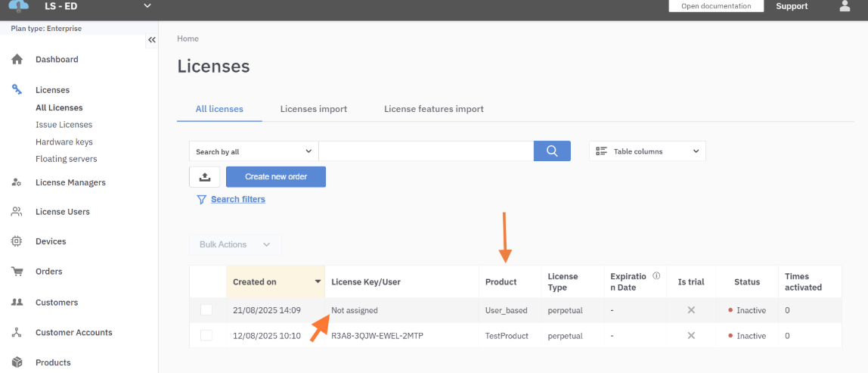Click the Create new order button
Viewport: 868px width, 373px height.
coord(276,177)
